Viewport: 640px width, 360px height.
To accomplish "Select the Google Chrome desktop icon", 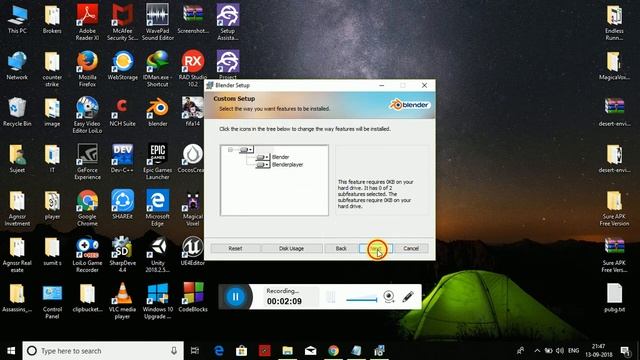I will [x=87, y=208].
